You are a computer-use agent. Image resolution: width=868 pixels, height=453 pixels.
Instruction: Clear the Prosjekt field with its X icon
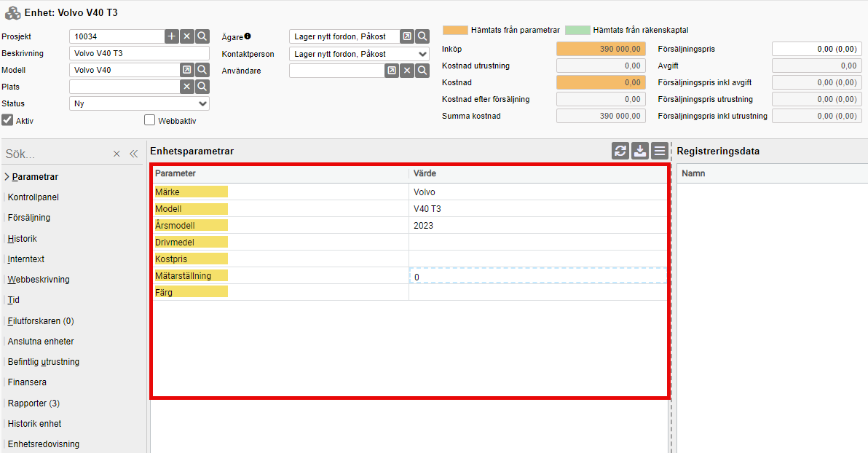[187, 36]
